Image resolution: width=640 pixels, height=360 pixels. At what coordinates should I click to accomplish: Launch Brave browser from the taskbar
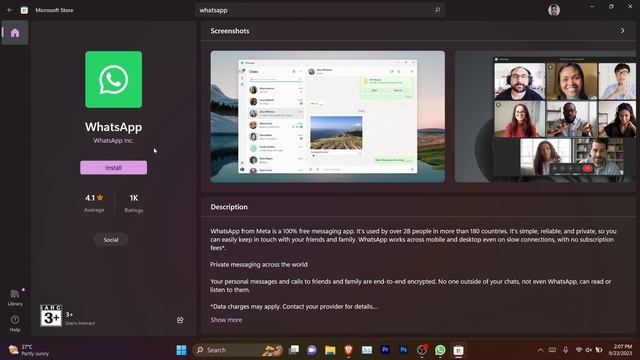click(349, 350)
